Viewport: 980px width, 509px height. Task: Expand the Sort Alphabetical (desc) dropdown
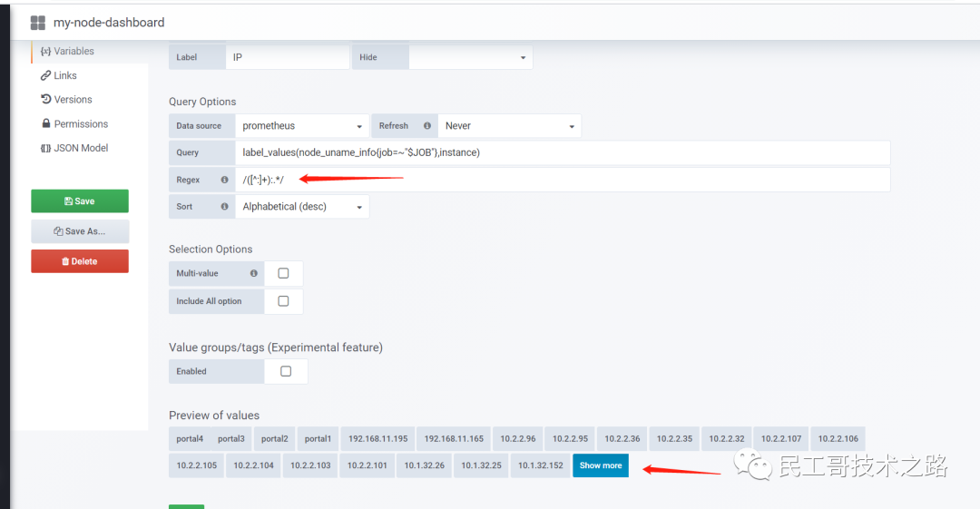(x=302, y=206)
